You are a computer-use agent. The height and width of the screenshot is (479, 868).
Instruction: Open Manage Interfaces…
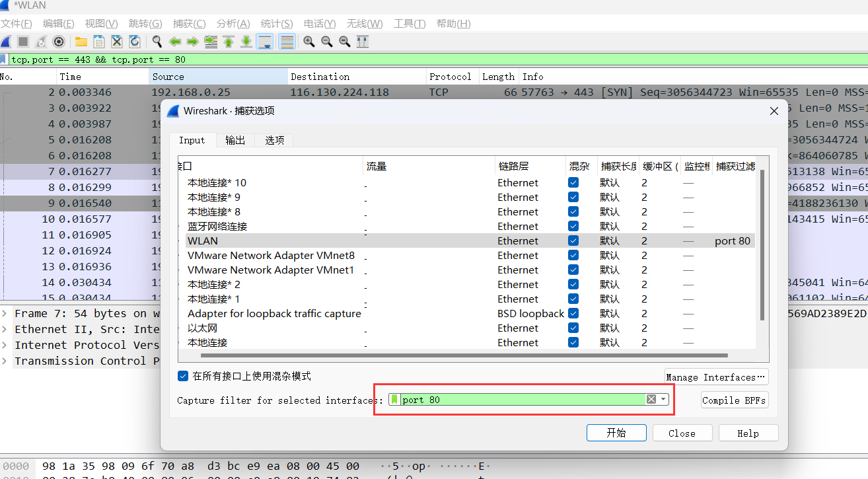point(717,377)
